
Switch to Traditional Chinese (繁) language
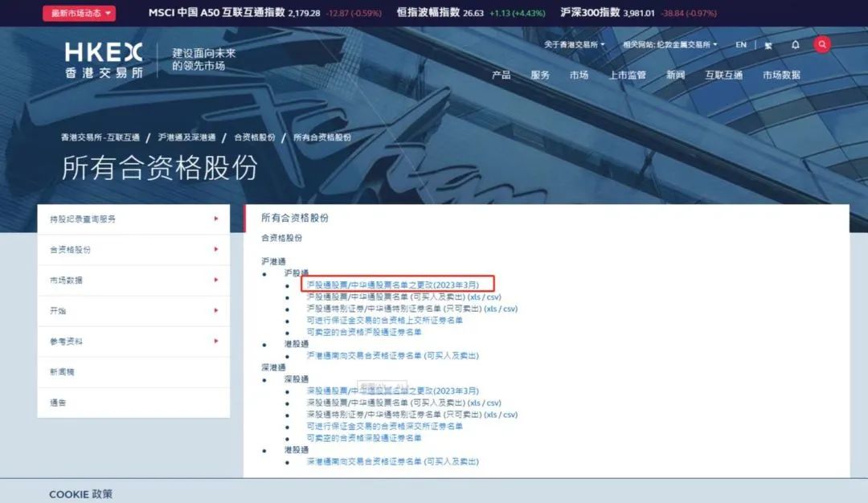pos(768,46)
